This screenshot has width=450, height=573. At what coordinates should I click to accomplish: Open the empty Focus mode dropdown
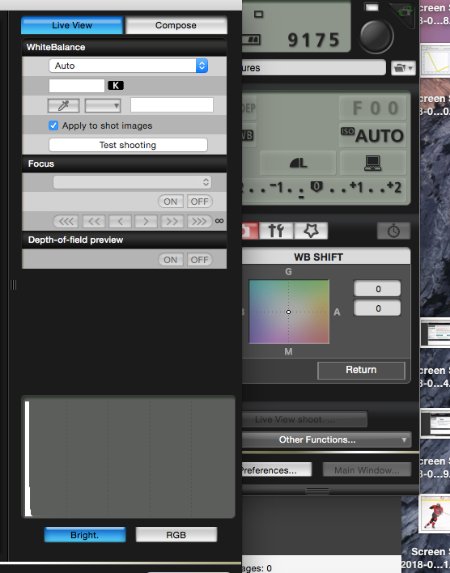tap(132, 182)
